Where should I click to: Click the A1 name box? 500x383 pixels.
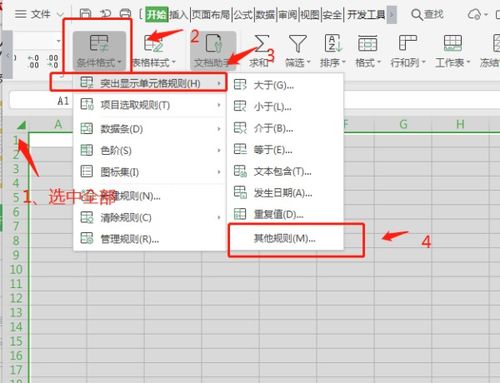click(41, 100)
